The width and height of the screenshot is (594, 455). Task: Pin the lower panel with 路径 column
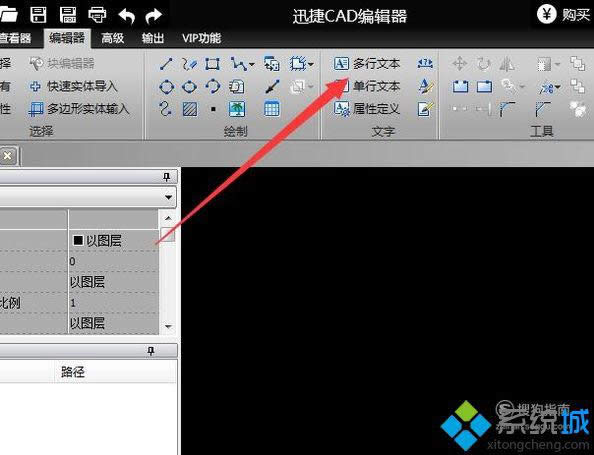[151, 351]
